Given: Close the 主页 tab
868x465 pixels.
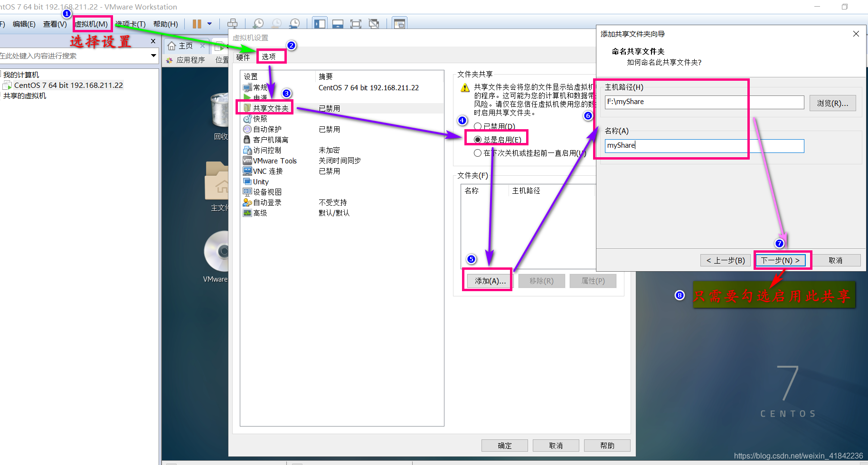Looking at the screenshot, I should (203, 46).
